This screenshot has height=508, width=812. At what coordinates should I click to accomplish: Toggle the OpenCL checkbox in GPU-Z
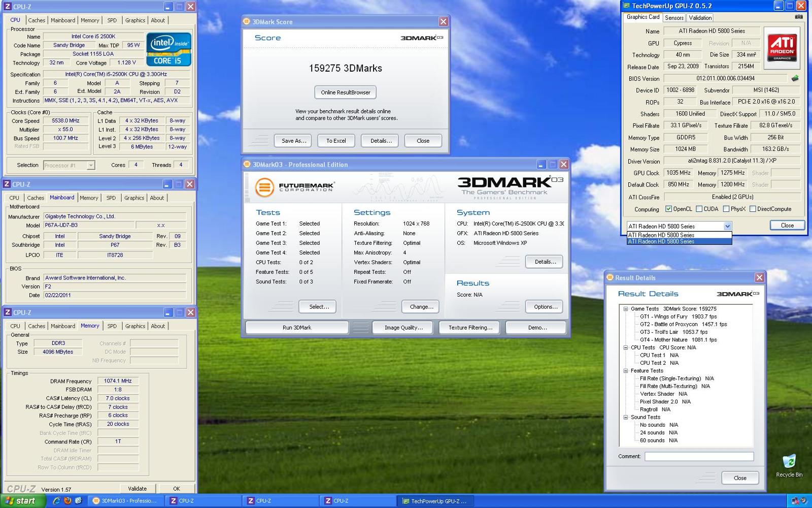coord(668,209)
